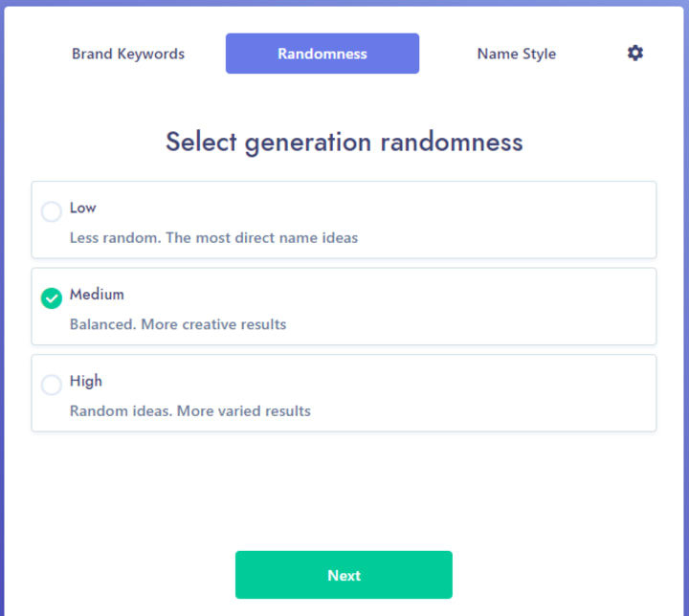Click "Random ideas. More varied results" text
Viewport: 689px width, 616px height.
(x=190, y=411)
